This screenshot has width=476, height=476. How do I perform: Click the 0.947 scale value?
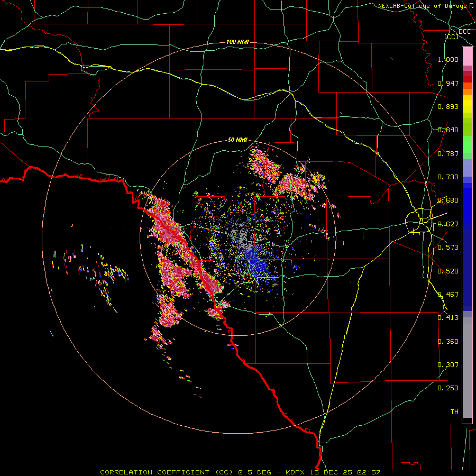[448, 83]
